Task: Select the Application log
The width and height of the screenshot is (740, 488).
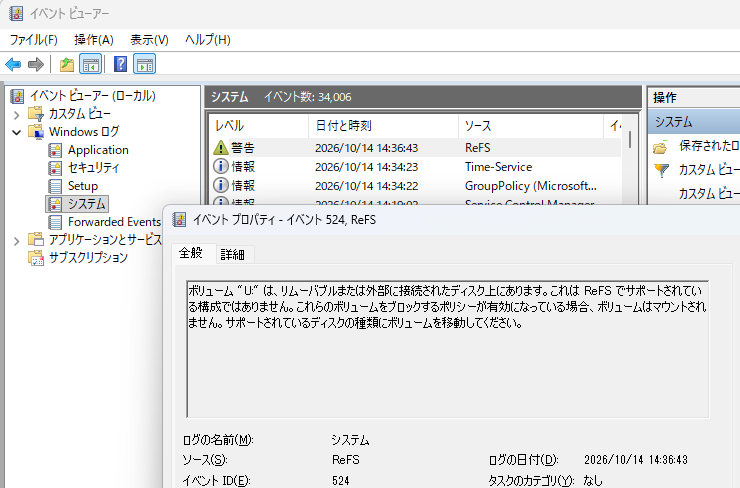Action: (x=98, y=150)
